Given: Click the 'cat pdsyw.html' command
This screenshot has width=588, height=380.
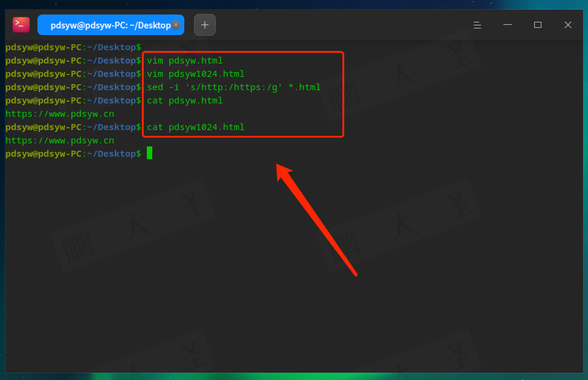Looking at the screenshot, I should tap(185, 101).
